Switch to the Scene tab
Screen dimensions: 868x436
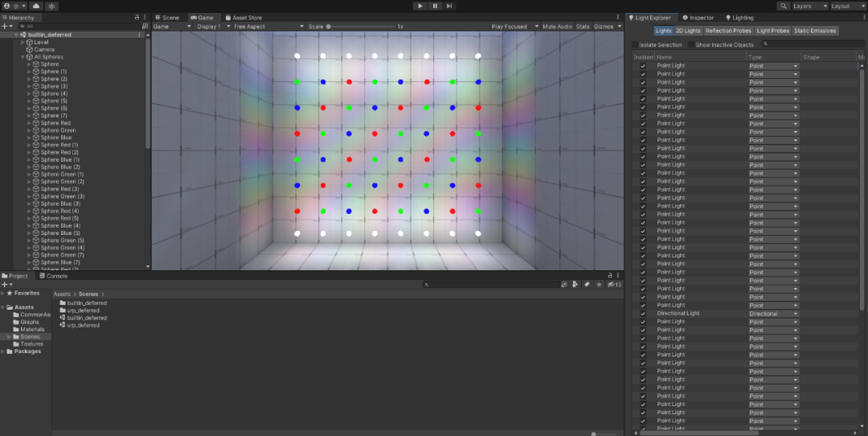point(167,17)
